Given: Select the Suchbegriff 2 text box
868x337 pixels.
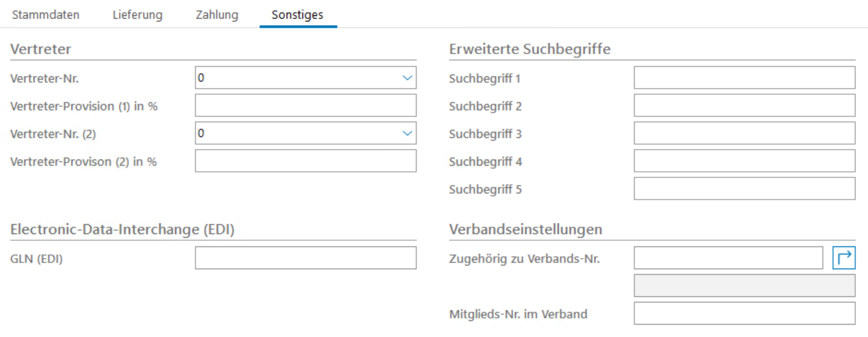Looking at the screenshot, I should point(744,106).
